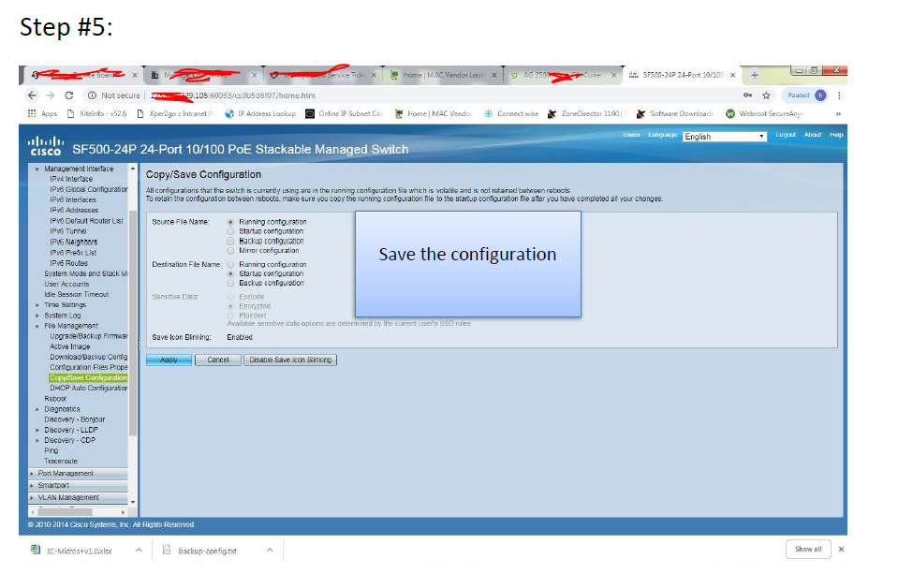Collapse the Management Interface tree
The width and height of the screenshot is (913, 588).
[35, 168]
